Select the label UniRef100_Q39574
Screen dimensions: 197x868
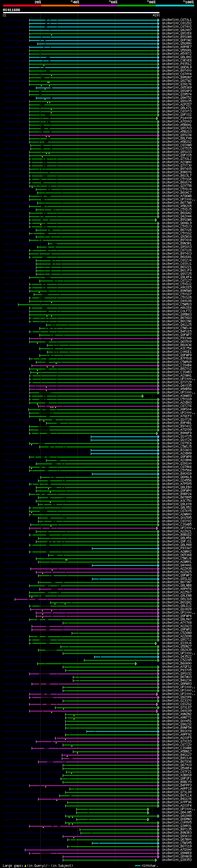point(176,94)
